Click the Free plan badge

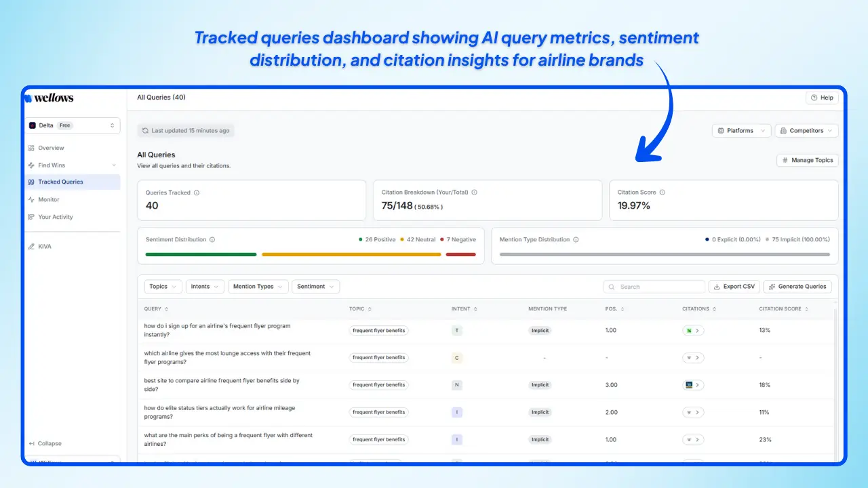[x=64, y=125]
